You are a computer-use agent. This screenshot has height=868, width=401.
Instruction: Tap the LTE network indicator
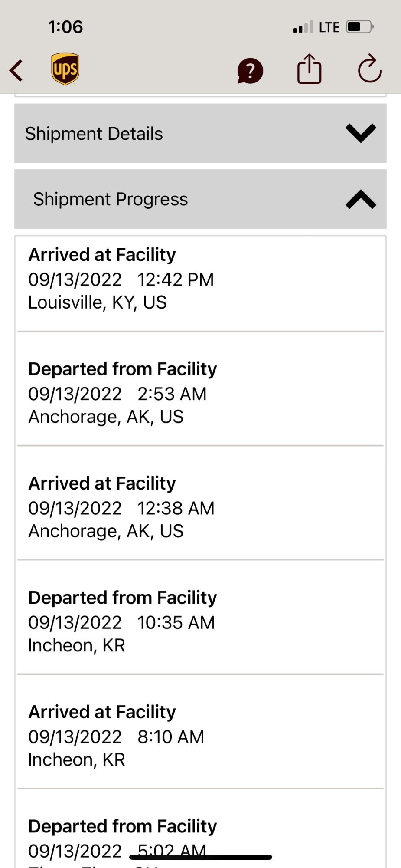point(329,27)
